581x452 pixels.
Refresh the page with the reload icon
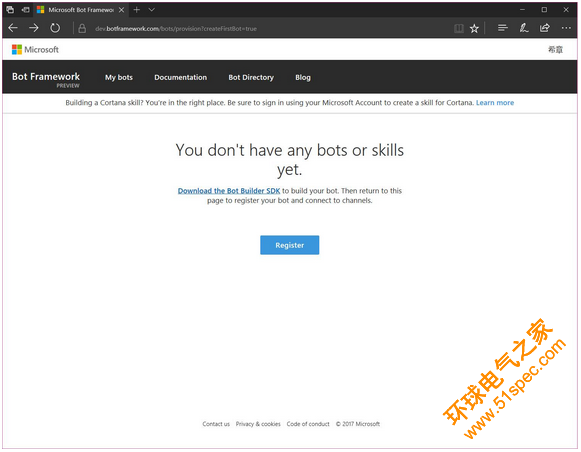click(55, 28)
